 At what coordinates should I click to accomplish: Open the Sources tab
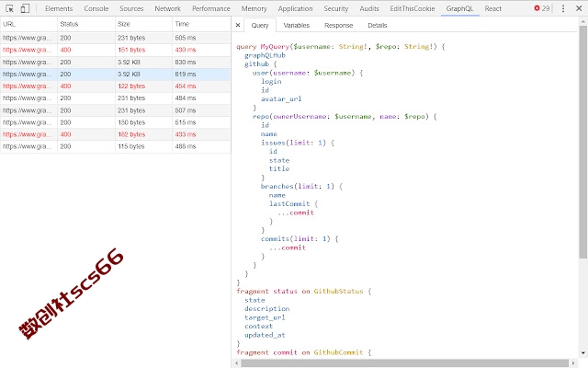[131, 8]
